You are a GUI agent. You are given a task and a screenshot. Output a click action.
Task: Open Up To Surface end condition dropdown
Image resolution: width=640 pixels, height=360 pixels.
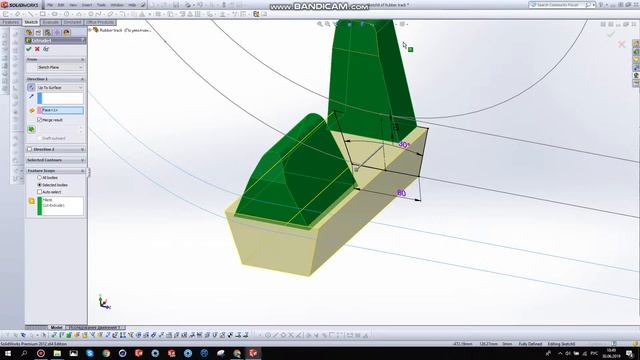(60, 87)
